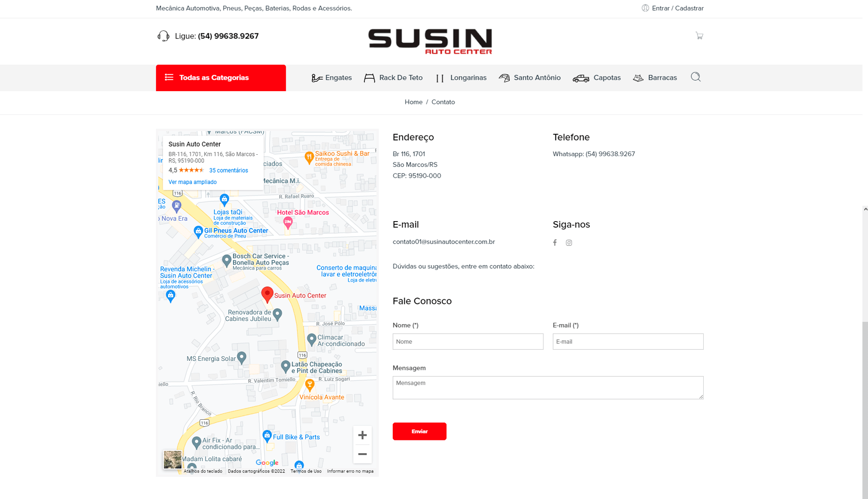Open Termos de Uso map link
Screen dimensions: 868x499
[x=306, y=471]
